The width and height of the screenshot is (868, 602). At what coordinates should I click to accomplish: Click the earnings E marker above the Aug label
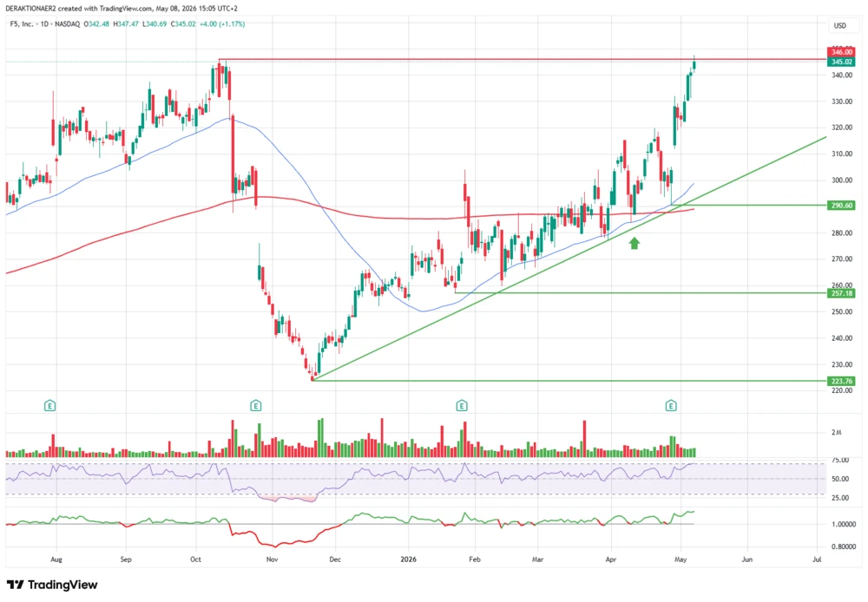click(49, 406)
